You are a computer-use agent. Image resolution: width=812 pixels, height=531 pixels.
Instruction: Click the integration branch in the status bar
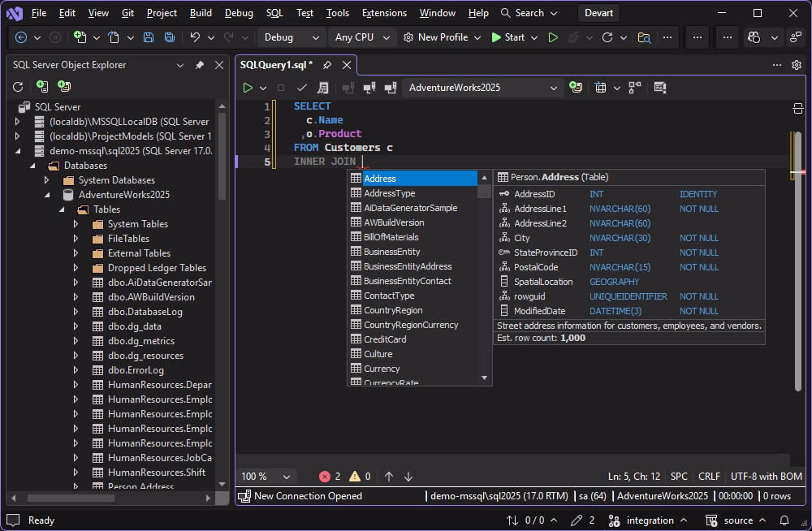[648, 520]
